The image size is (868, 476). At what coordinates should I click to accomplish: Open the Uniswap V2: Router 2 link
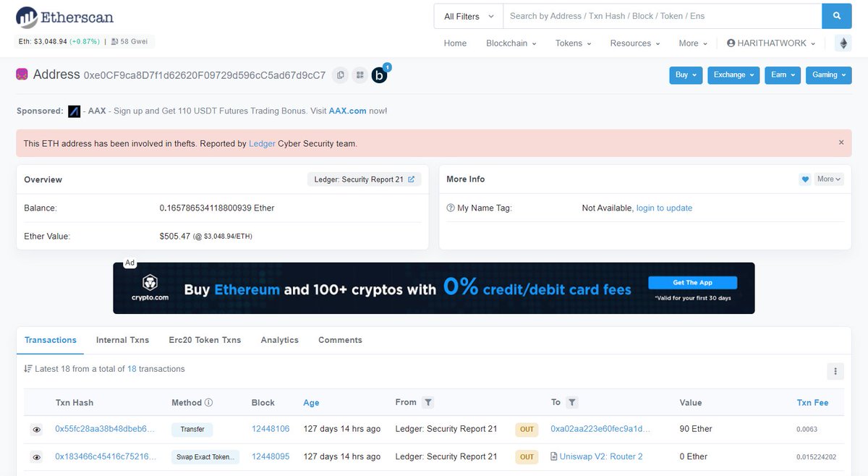[601, 456]
